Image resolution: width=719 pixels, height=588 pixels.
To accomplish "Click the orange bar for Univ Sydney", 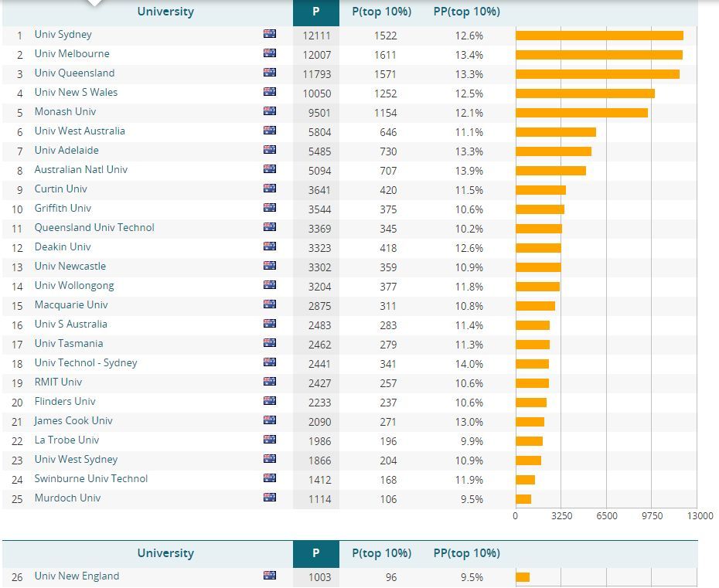I will [599, 36].
